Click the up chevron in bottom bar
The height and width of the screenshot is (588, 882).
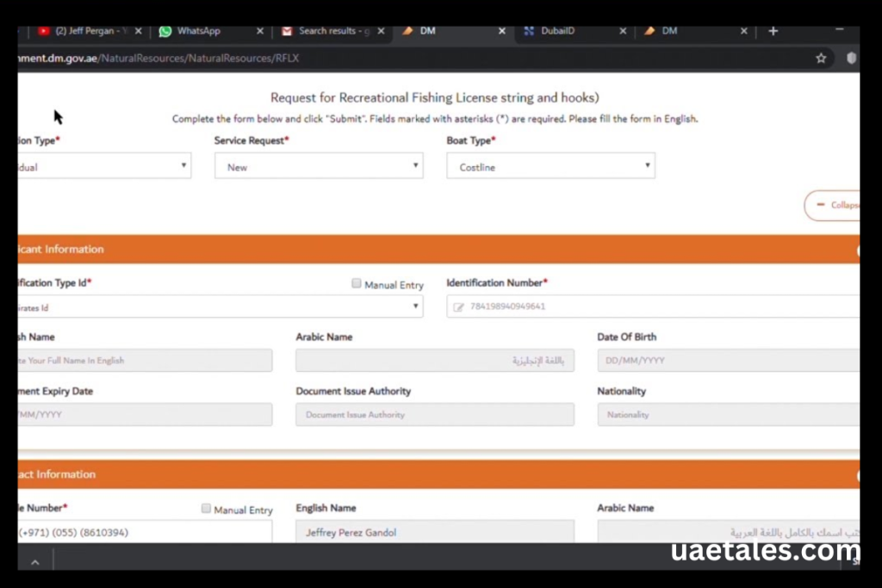pos(35,562)
